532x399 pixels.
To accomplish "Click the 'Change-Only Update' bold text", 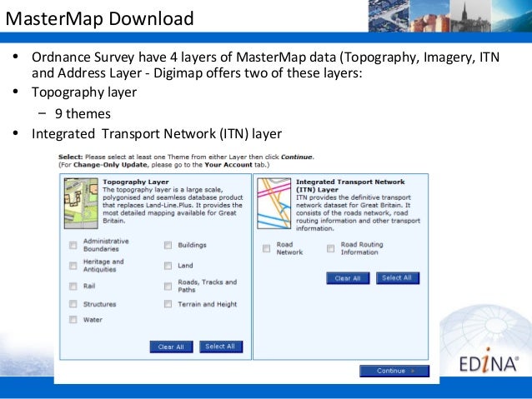I will pos(110,165).
